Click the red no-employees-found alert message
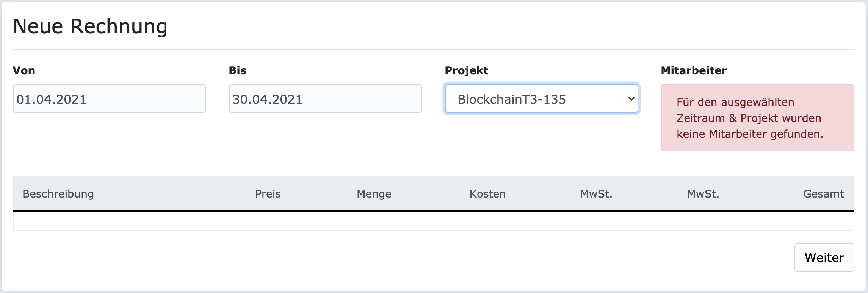 coord(757,118)
